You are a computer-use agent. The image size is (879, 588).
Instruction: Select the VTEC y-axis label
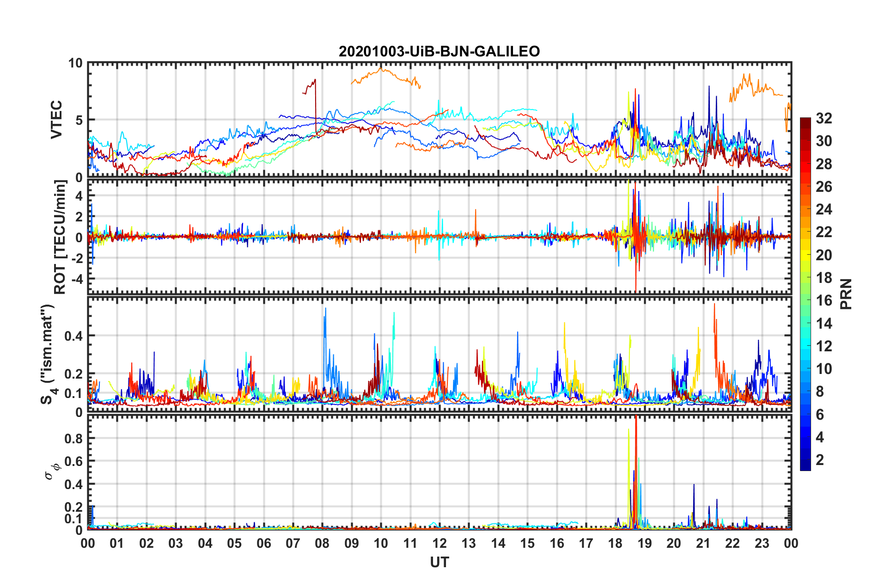pyautogui.click(x=56, y=119)
